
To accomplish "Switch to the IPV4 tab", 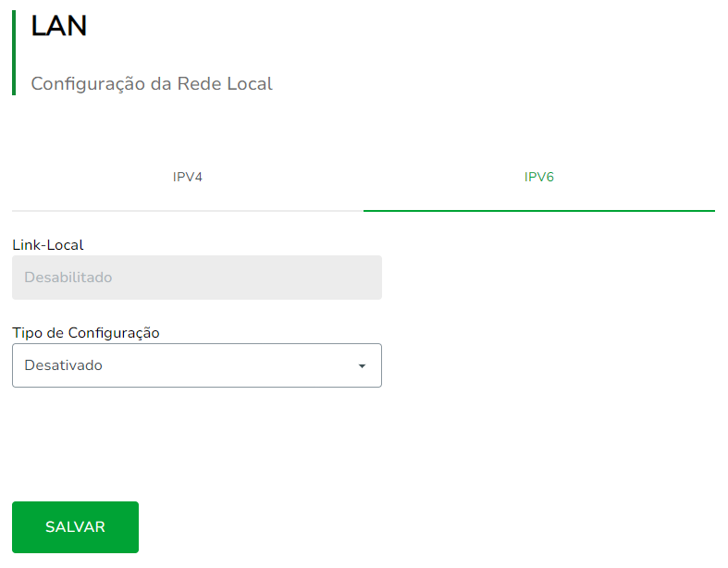I will (x=187, y=177).
